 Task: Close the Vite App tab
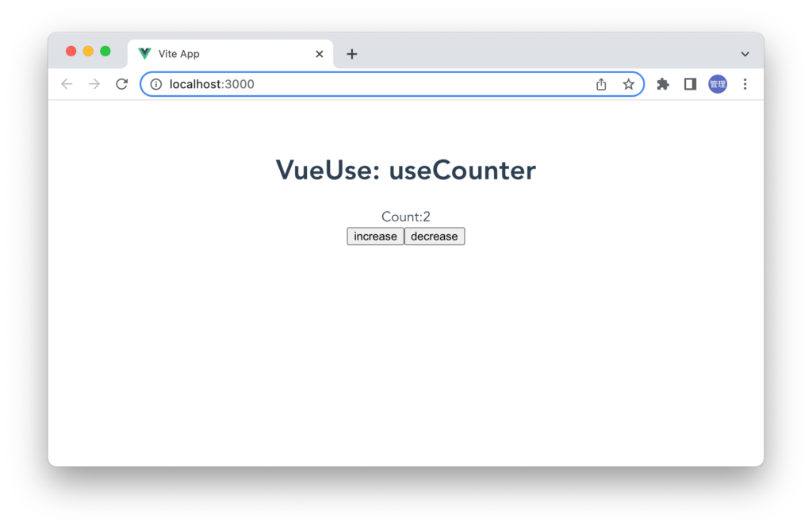click(320, 54)
